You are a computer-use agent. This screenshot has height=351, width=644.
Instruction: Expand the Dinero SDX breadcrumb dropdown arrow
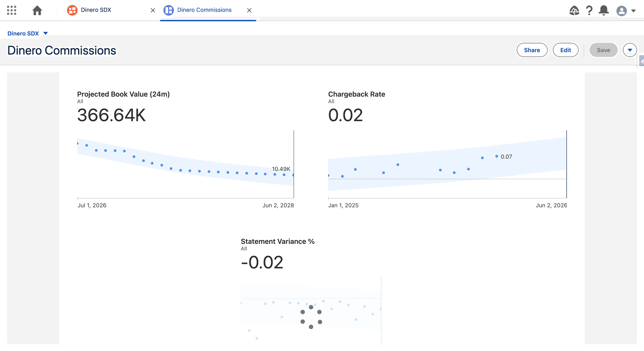click(46, 33)
